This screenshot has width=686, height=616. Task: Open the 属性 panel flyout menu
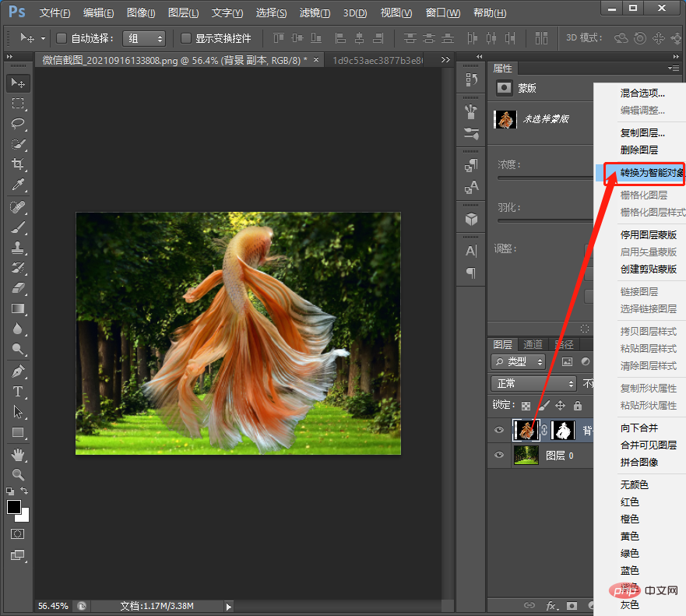pyautogui.click(x=674, y=68)
